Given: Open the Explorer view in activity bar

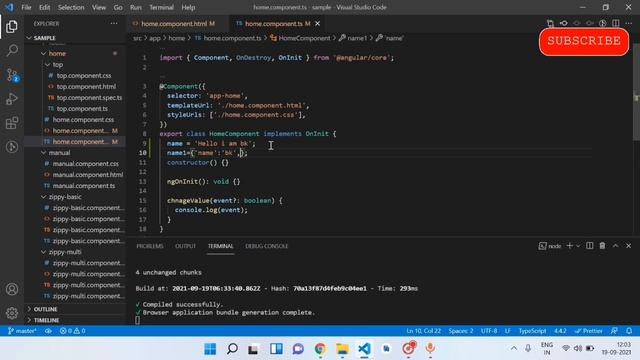Looking at the screenshot, I should (12, 27).
